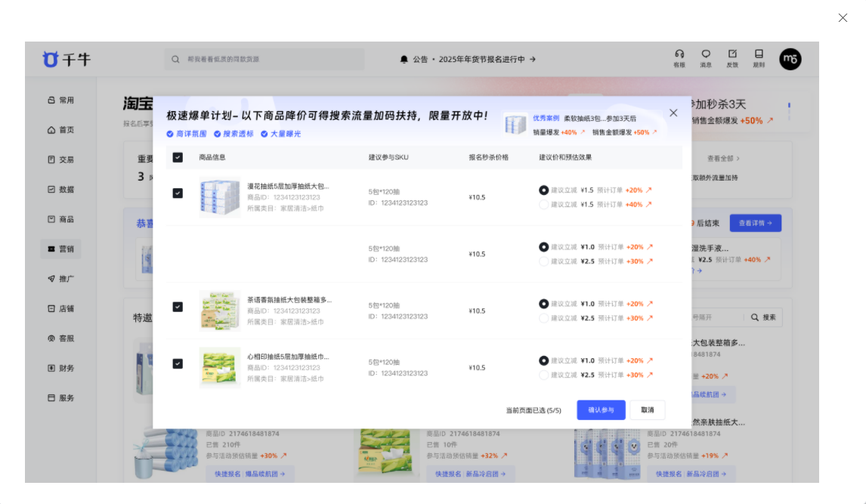Click blue trash-bag product image in background
The height and width of the screenshot is (504, 866).
tap(166, 453)
